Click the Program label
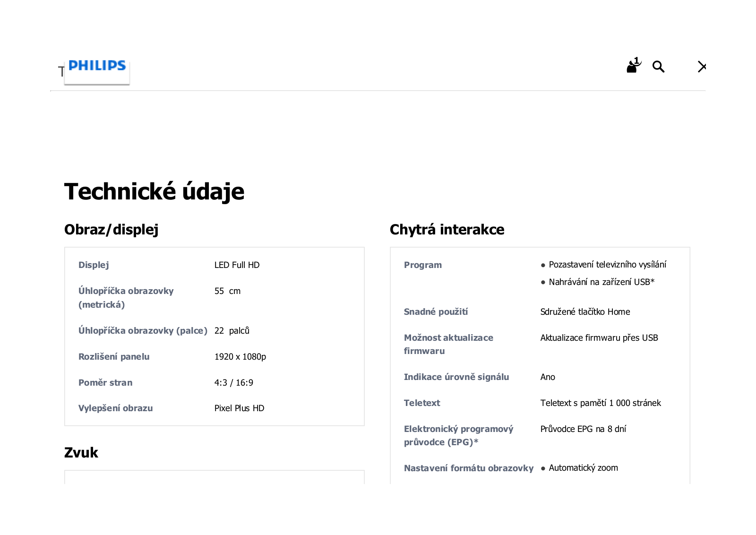Image resolution: width=756 pixels, height=535 pixels. 423,265
